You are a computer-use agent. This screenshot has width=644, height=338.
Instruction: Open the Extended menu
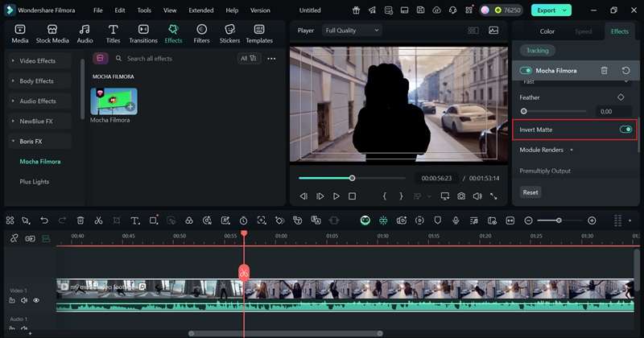click(200, 10)
